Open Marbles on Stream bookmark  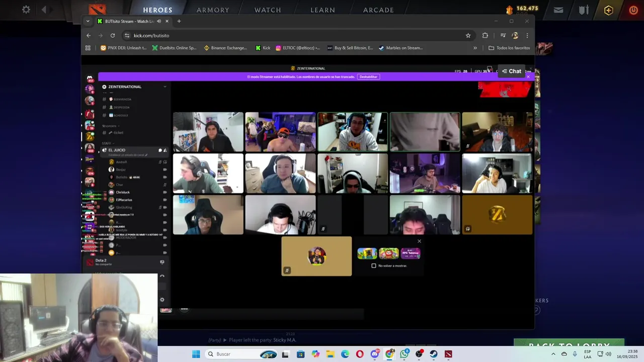click(x=400, y=48)
